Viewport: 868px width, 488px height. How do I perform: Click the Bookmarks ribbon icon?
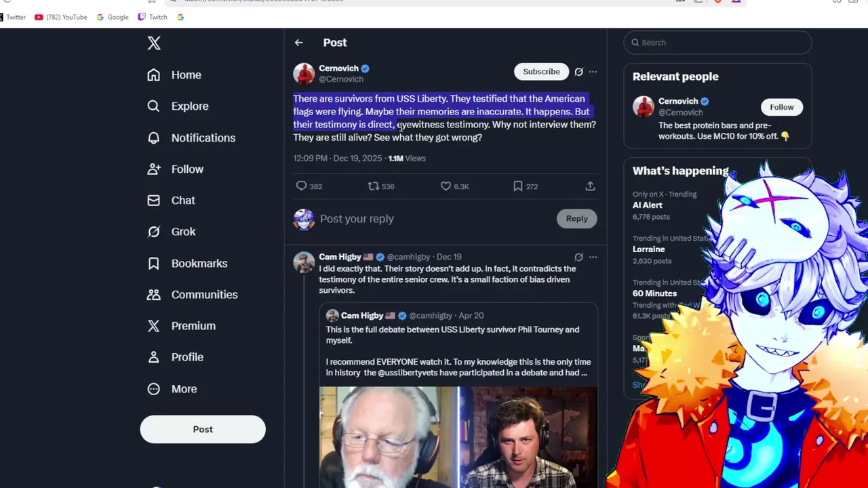click(x=154, y=263)
